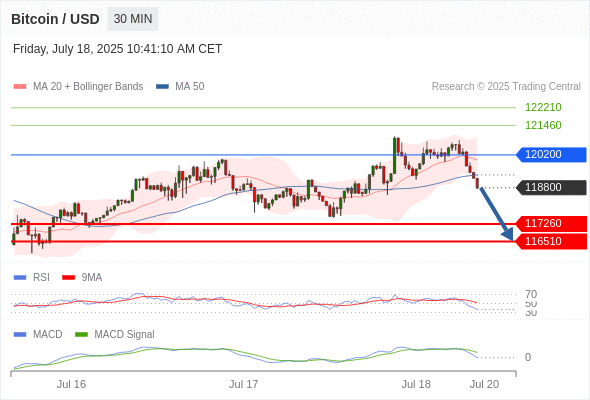The height and width of the screenshot is (400, 590).
Task: Click the red 9MA legend swatch
Action: 68,278
